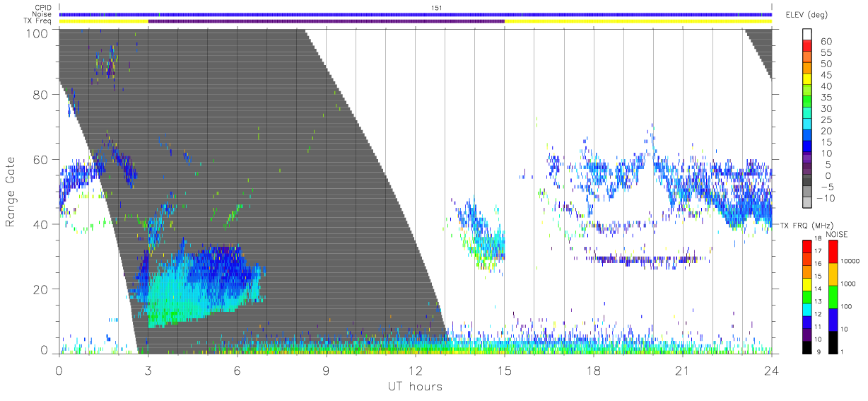This screenshot has width=868, height=401.
Task: Click the ELEV colorbar label 30
Action: tap(826, 108)
